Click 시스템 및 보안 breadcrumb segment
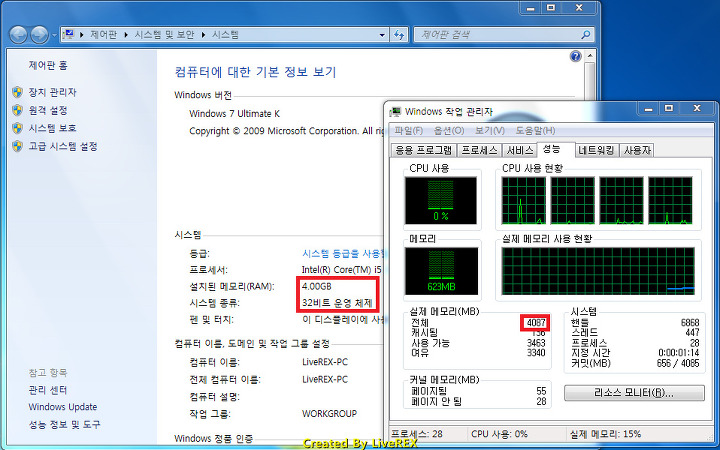 pyautogui.click(x=164, y=34)
